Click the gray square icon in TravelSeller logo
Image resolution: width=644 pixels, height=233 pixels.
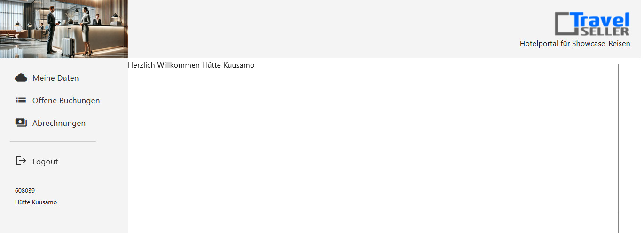pos(562,23)
